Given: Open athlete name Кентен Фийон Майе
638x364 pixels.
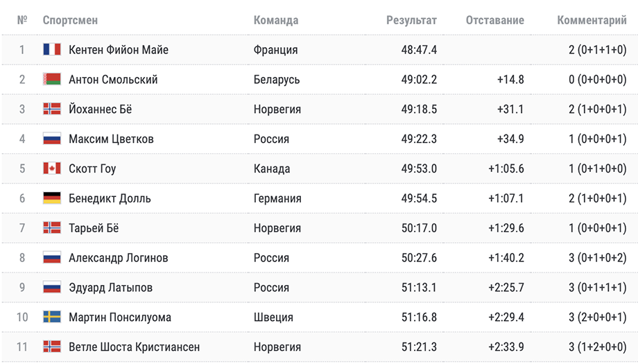Looking at the screenshot, I should tap(119, 50).
